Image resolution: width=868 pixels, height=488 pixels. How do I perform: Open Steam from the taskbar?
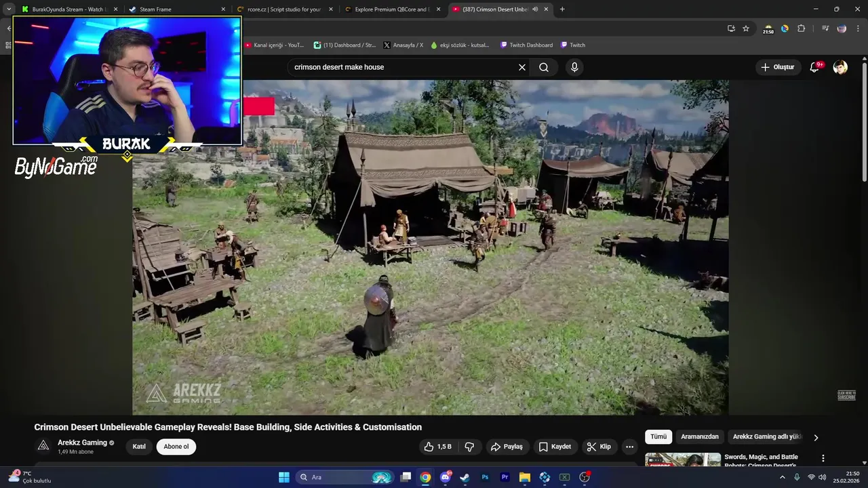click(465, 477)
